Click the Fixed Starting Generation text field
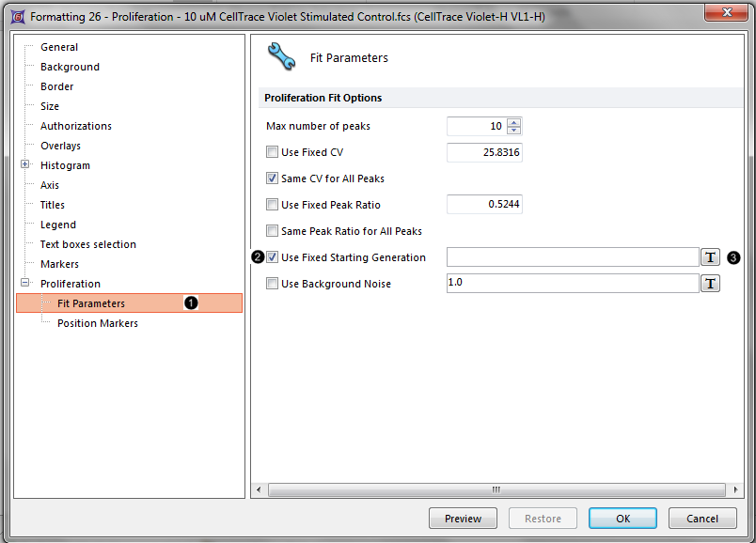 pos(572,257)
